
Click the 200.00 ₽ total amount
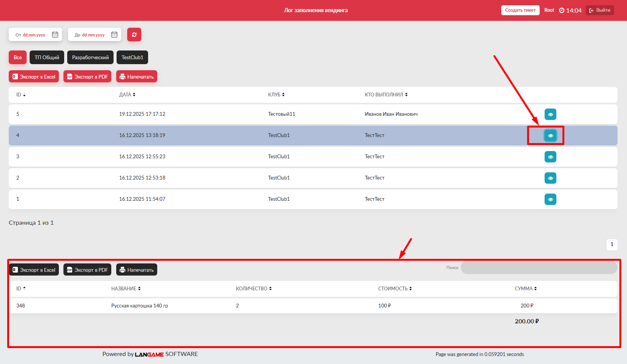[527, 321]
